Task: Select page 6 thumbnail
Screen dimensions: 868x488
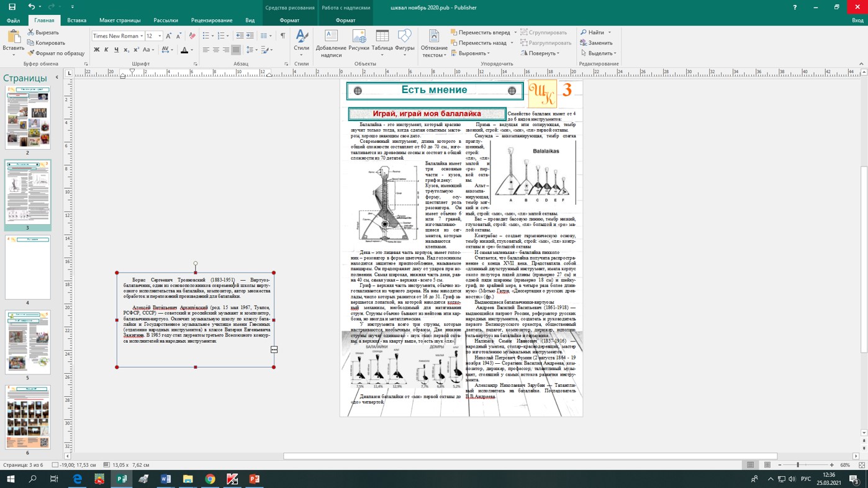Action: coord(28,417)
